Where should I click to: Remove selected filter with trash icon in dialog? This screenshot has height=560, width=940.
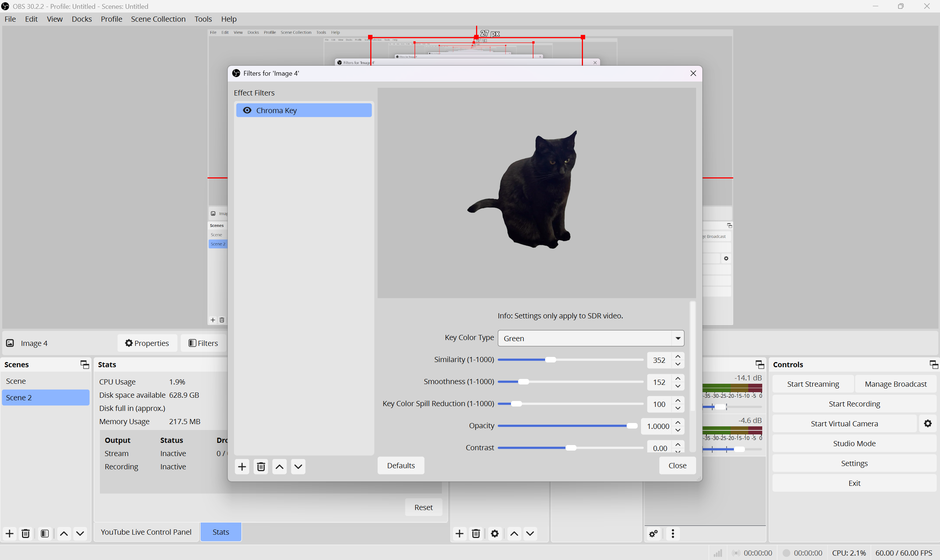click(261, 467)
